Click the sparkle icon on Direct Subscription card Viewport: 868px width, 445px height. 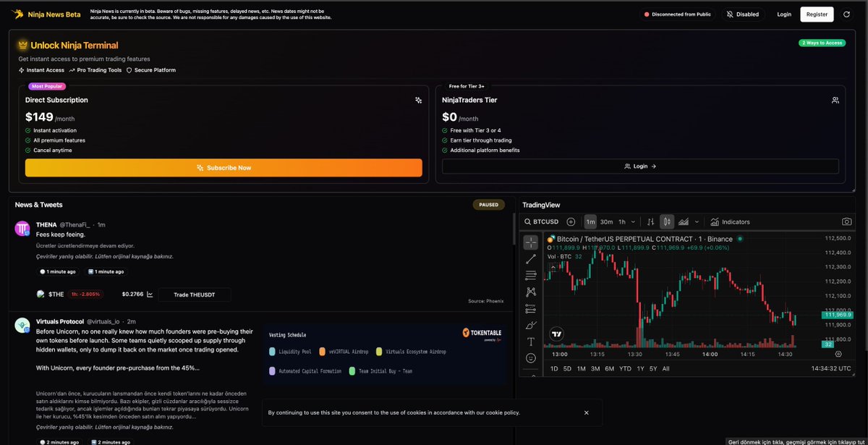click(x=418, y=100)
